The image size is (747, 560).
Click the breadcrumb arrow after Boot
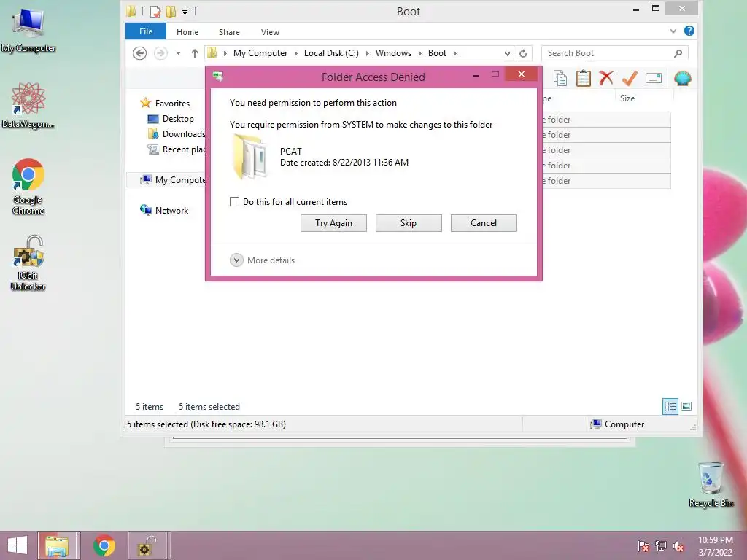(455, 53)
